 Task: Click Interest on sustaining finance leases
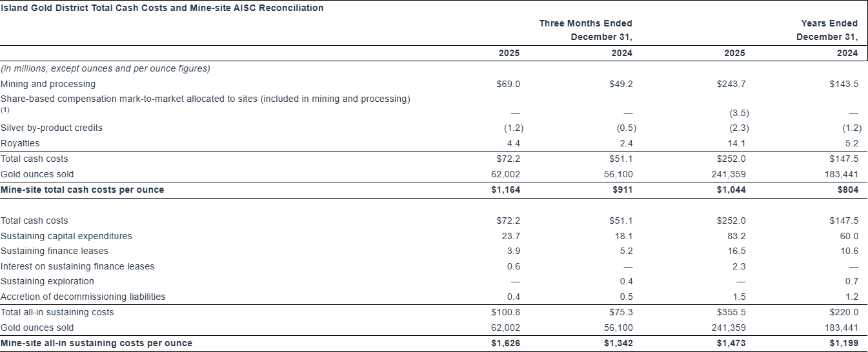tap(77, 266)
